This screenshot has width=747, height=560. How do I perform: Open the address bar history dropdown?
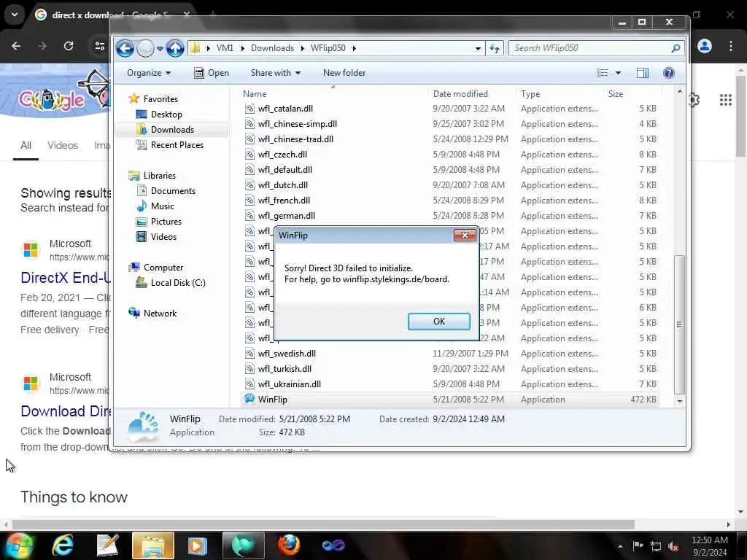478,48
